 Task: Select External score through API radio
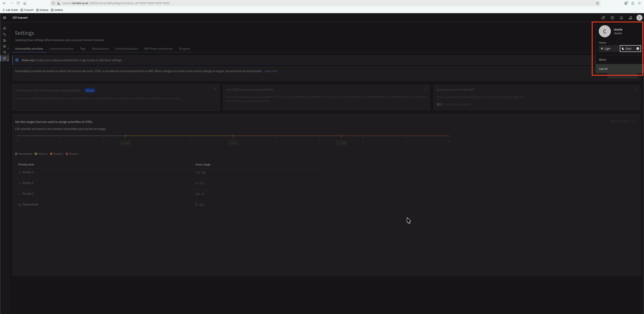(636, 89)
